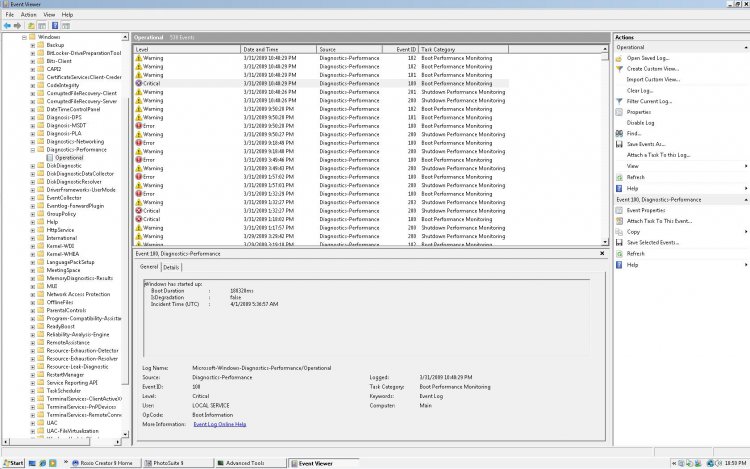The width and height of the screenshot is (750, 469).
Task: Open the Event Log Online Help link
Action: (220, 424)
